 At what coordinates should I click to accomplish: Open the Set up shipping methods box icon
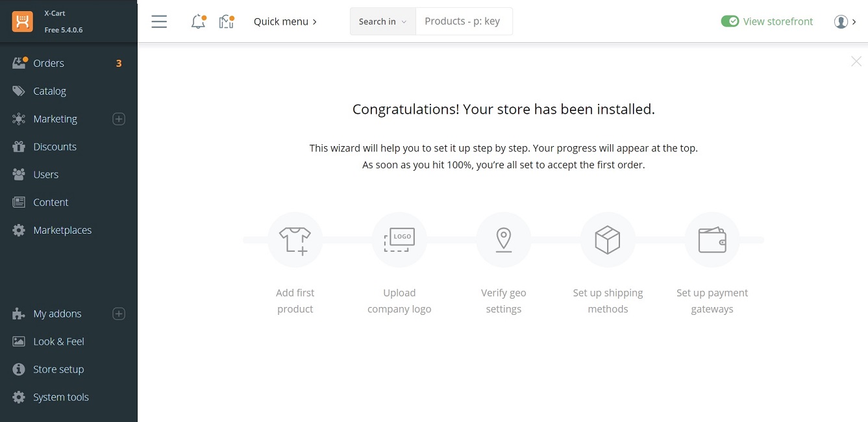coord(608,240)
